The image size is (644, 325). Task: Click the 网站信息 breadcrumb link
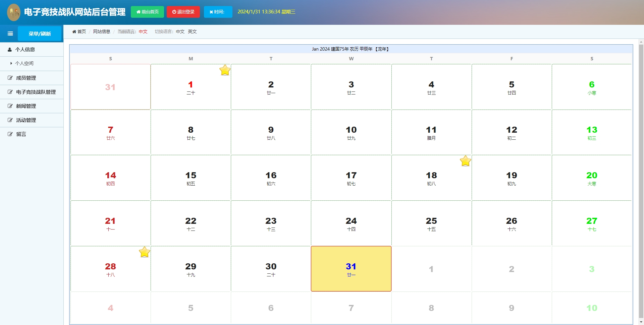tap(102, 31)
